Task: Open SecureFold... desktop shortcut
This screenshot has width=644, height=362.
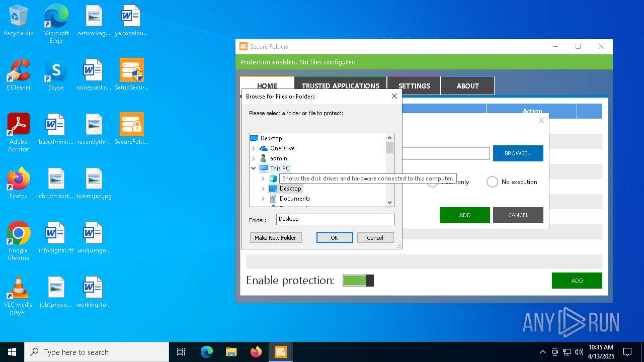Action: click(131, 130)
